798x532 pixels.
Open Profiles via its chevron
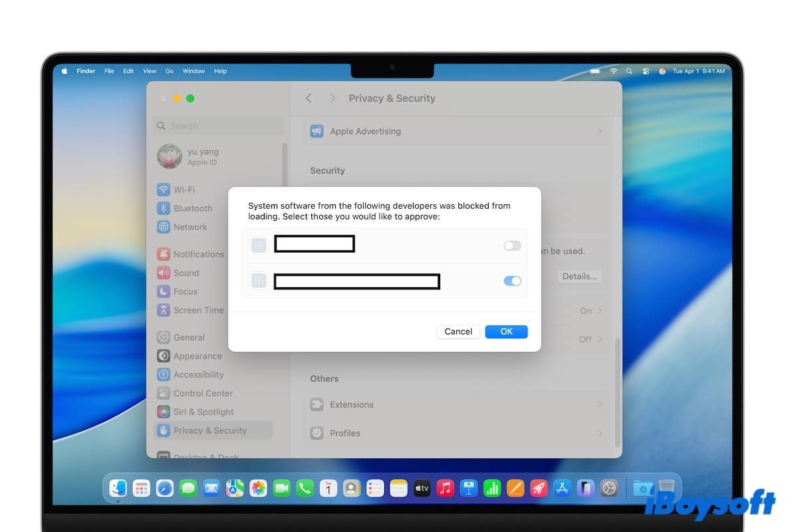click(x=599, y=433)
